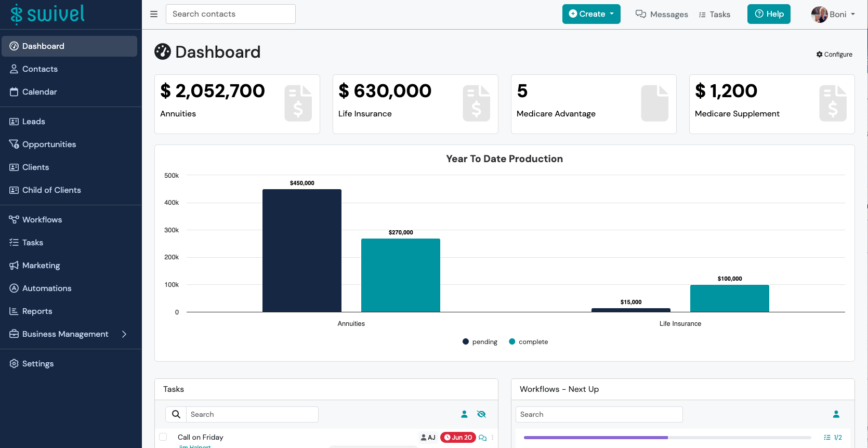Click the Annuities total card
The height and width of the screenshot is (448, 868).
237,104
